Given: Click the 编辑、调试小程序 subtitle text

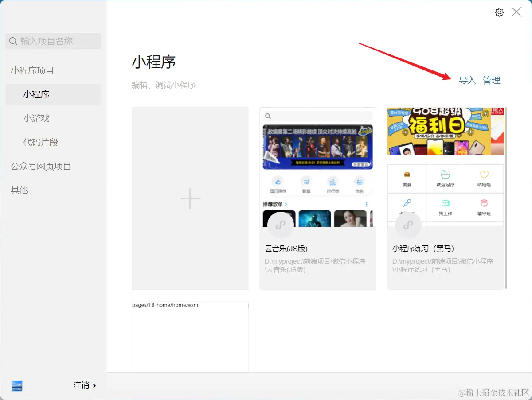Looking at the screenshot, I should tap(164, 85).
